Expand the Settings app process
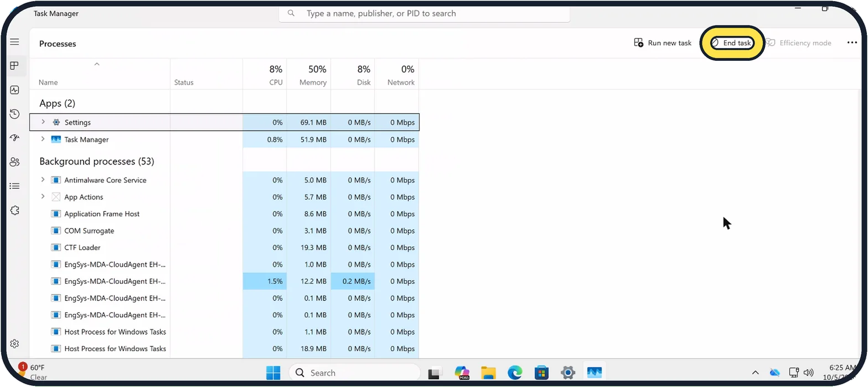868x387 pixels. (43, 122)
